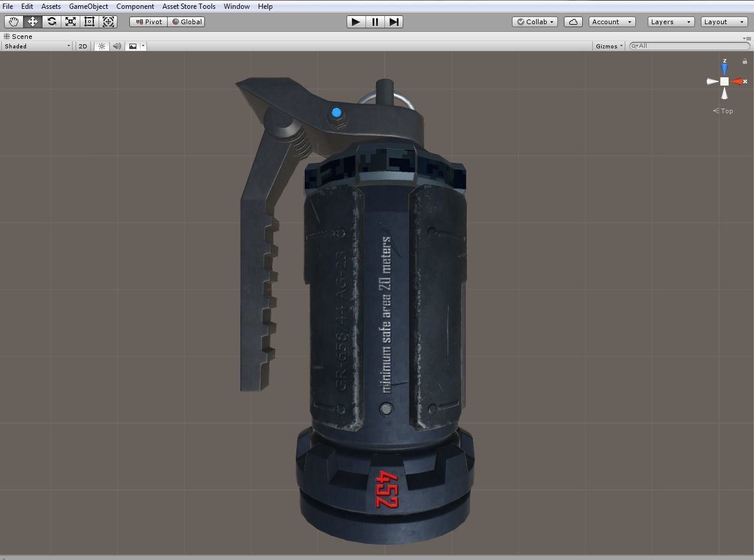The height and width of the screenshot is (560, 754).
Task: Click the red X axis cone
Action: coord(737,81)
